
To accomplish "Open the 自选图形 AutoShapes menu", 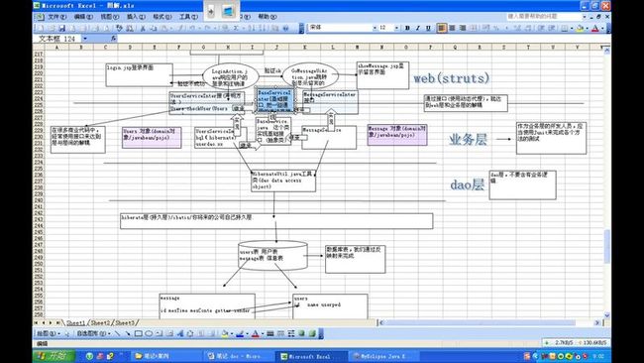I will point(94,333).
